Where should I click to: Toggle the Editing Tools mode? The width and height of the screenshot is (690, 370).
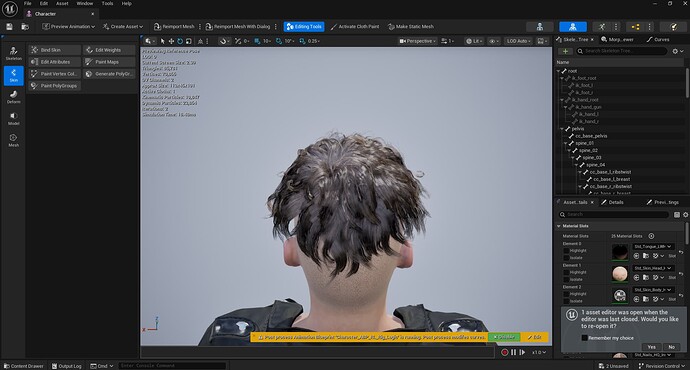pyautogui.click(x=304, y=27)
